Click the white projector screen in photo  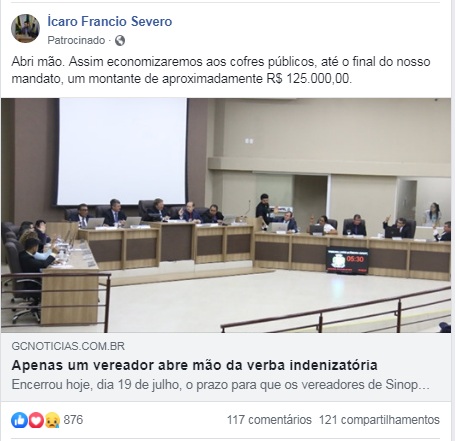point(122,151)
